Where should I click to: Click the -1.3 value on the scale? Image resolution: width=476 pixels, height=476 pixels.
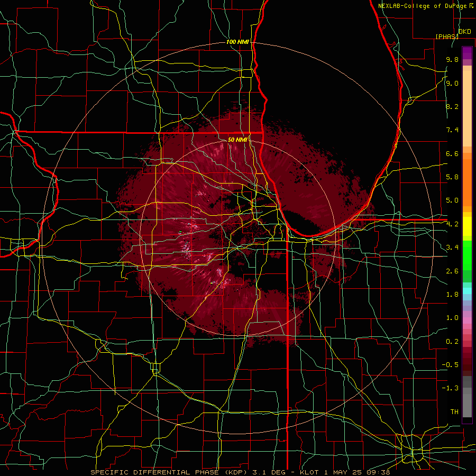pyautogui.click(x=450, y=388)
